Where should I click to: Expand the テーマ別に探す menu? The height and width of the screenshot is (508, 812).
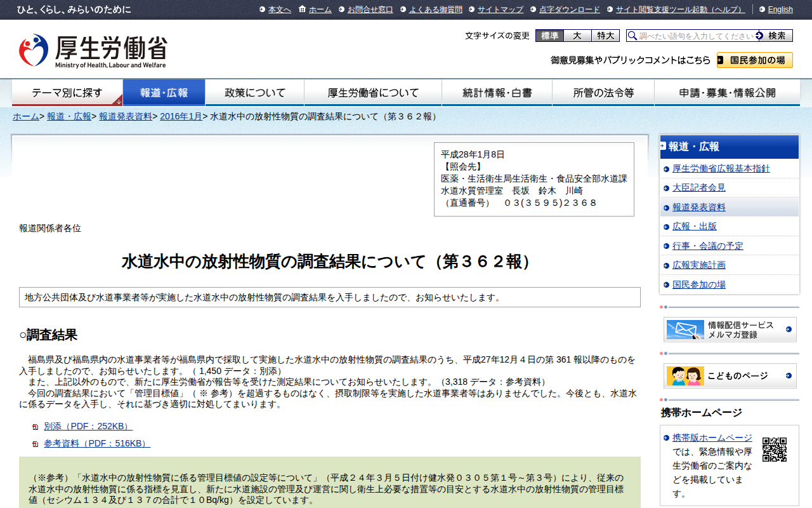[67, 93]
